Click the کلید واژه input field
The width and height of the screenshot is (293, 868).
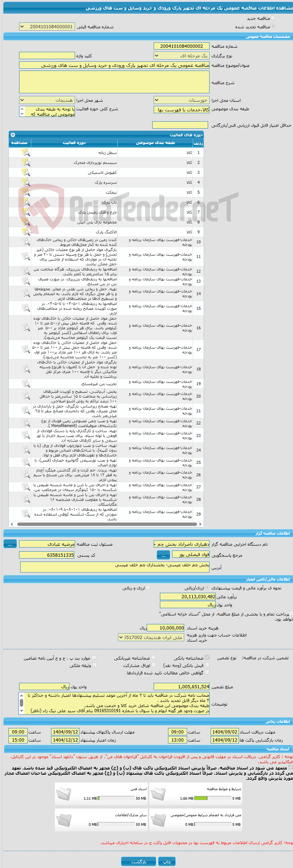click(47, 56)
